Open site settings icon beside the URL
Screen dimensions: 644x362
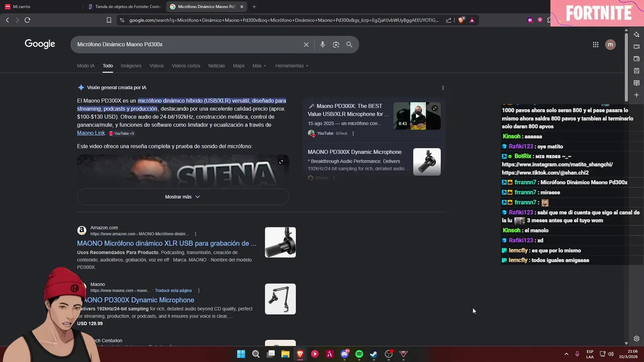tap(122, 20)
